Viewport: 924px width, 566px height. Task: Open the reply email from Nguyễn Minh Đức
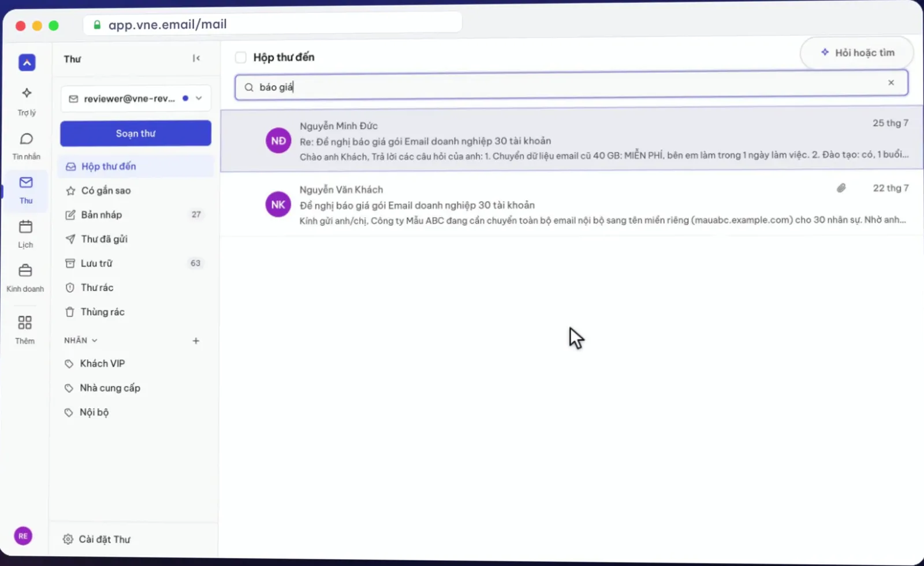(x=572, y=140)
